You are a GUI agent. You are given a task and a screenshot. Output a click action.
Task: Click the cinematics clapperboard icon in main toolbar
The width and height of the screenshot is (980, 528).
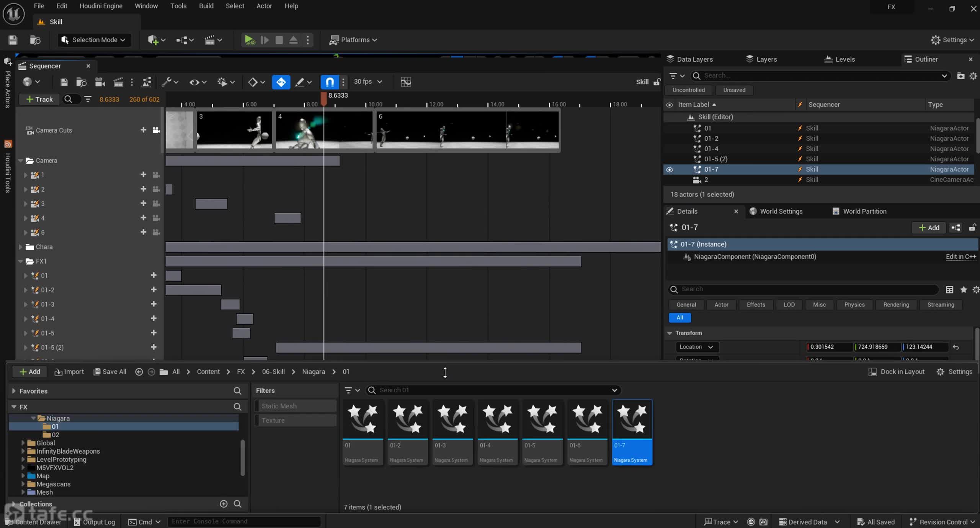coord(213,40)
